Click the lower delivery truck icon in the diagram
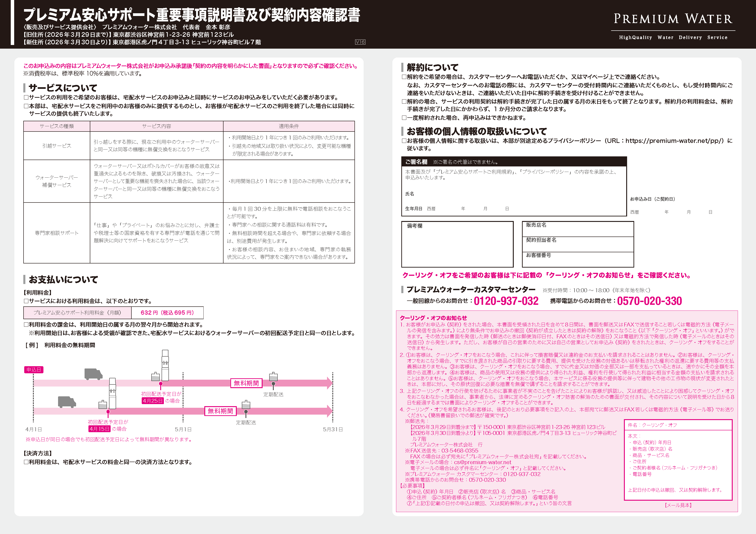Screen dimensions: 756x534 (x=67, y=402)
